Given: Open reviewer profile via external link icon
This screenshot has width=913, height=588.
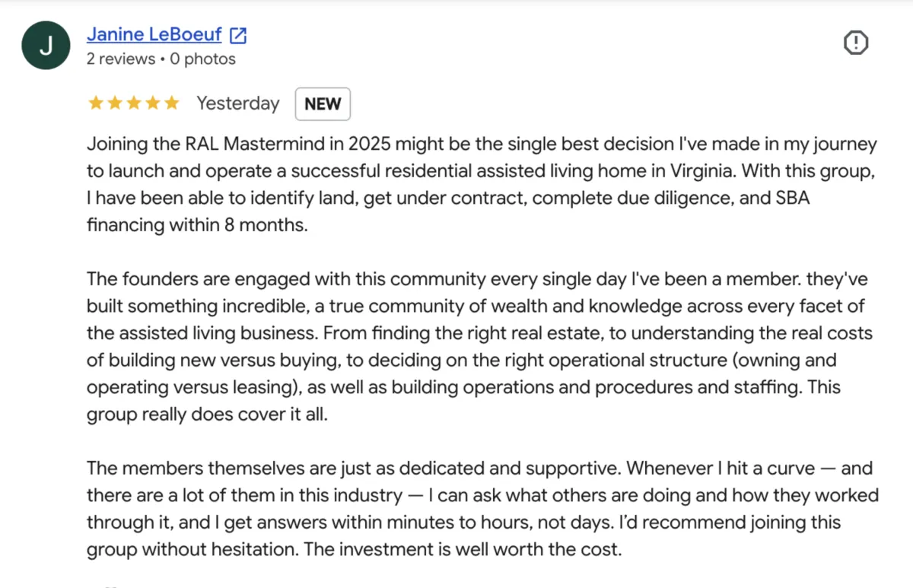Looking at the screenshot, I should pos(238,35).
